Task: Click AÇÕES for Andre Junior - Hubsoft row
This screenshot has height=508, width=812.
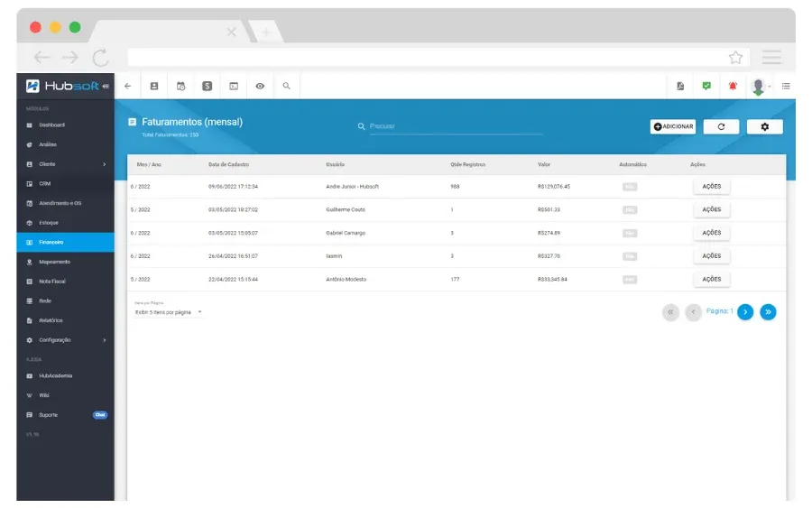Action: click(712, 187)
